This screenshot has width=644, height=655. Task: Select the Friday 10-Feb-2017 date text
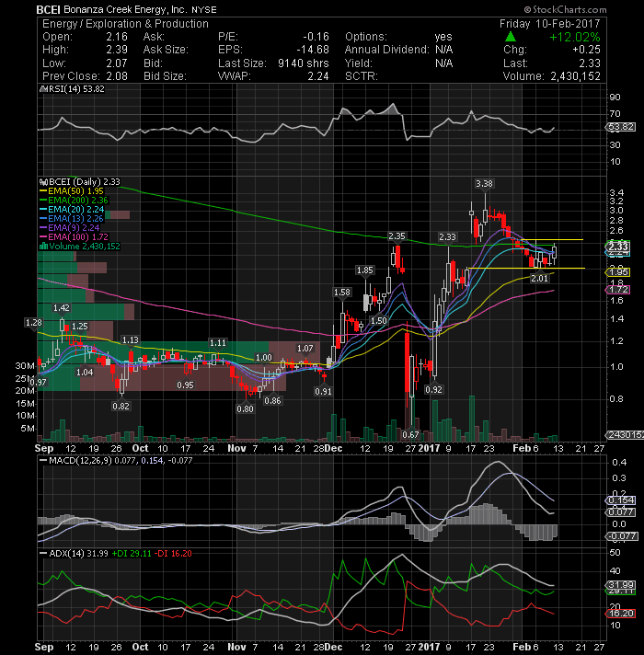coord(549,23)
